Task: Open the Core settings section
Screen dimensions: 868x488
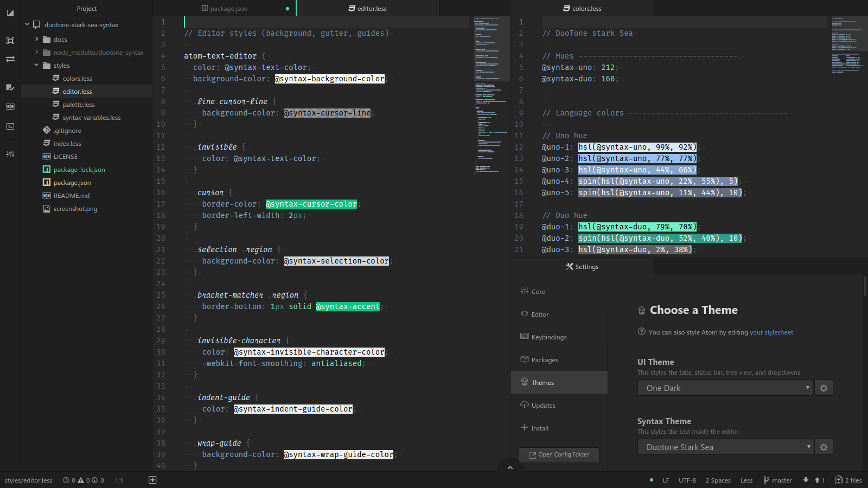Action: (x=559, y=291)
